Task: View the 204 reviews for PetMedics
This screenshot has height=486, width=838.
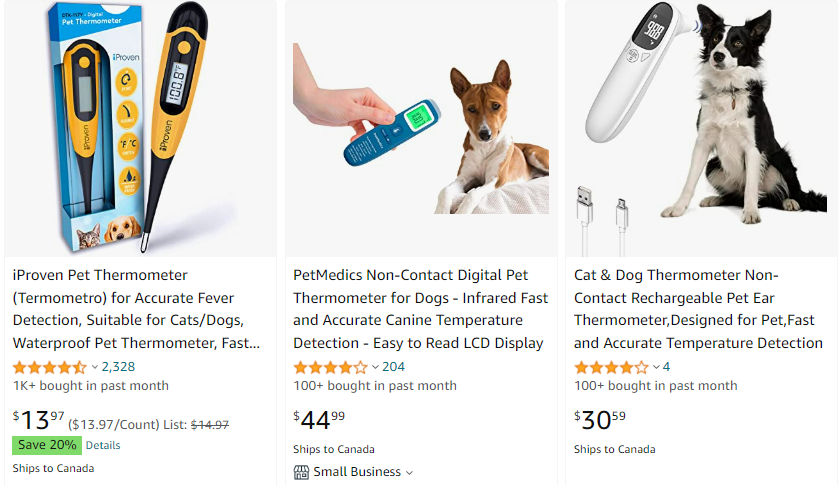Action: [393, 367]
